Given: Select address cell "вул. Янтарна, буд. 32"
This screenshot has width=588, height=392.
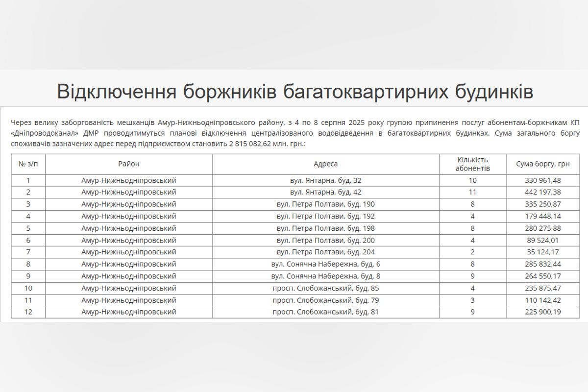Looking at the screenshot, I should click(x=325, y=180).
